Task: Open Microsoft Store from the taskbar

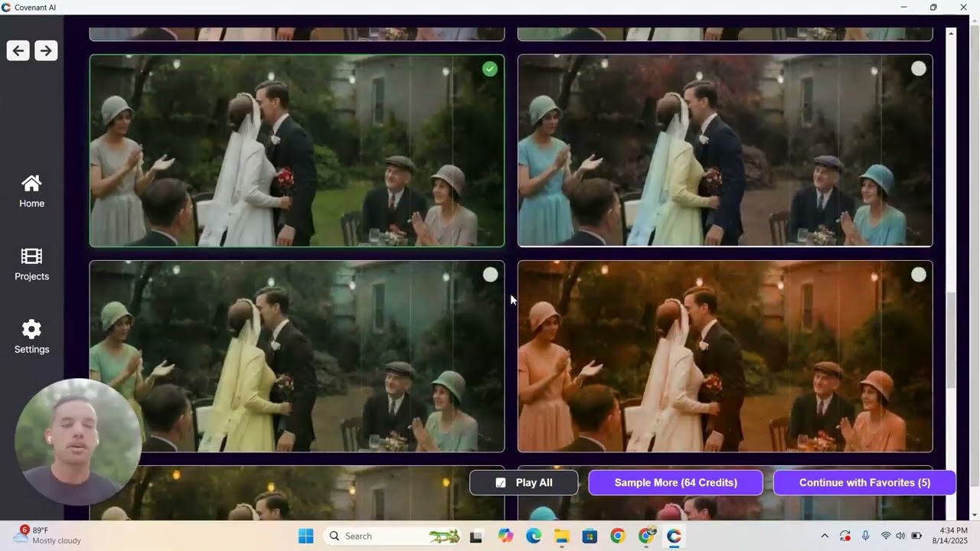Action: click(590, 536)
